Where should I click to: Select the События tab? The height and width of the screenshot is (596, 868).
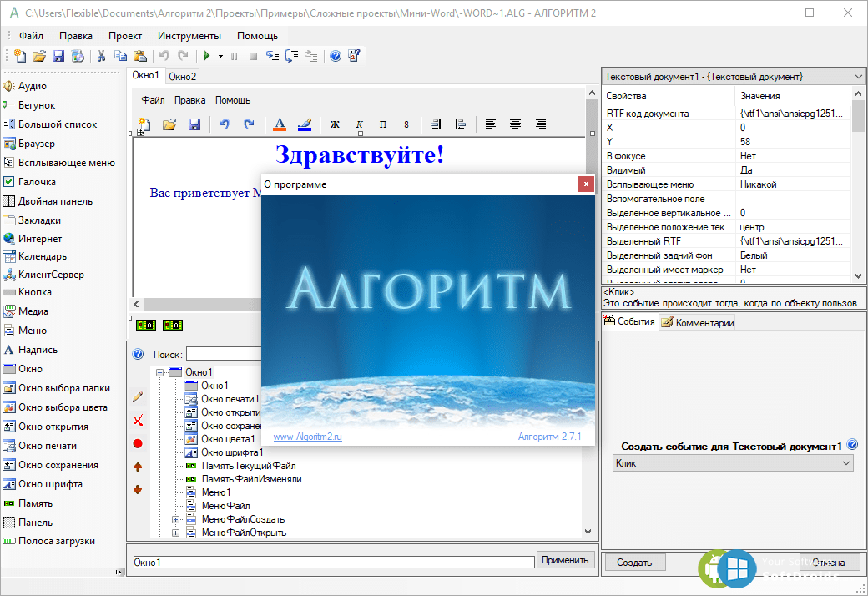click(x=630, y=321)
